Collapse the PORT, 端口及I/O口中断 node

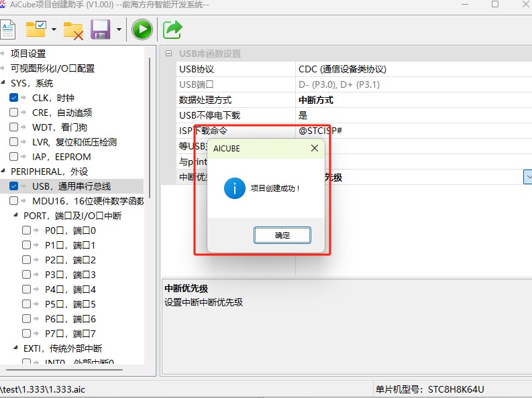click(x=16, y=215)
